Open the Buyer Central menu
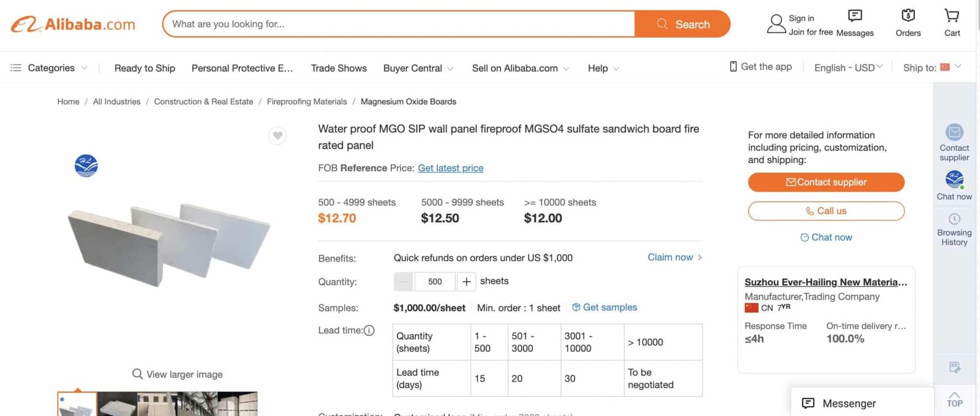 pos(418,68)
